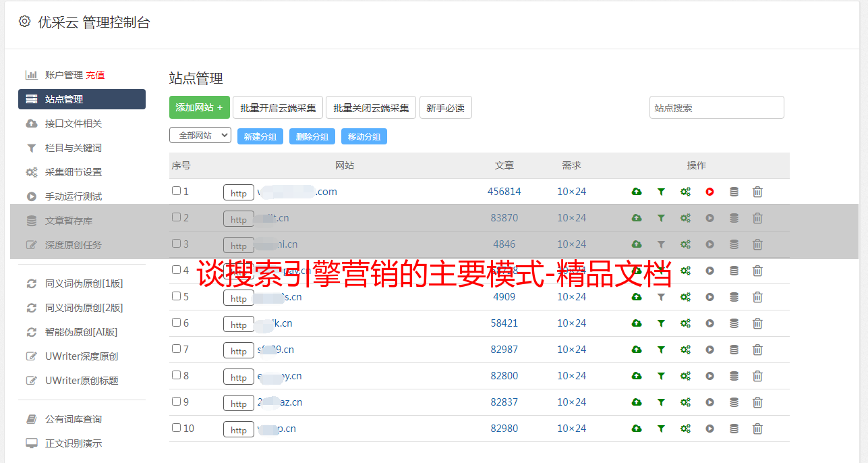Open UWriter原创标题 sidebar item
The image size is (868, 463).
(x=82, y=381)
